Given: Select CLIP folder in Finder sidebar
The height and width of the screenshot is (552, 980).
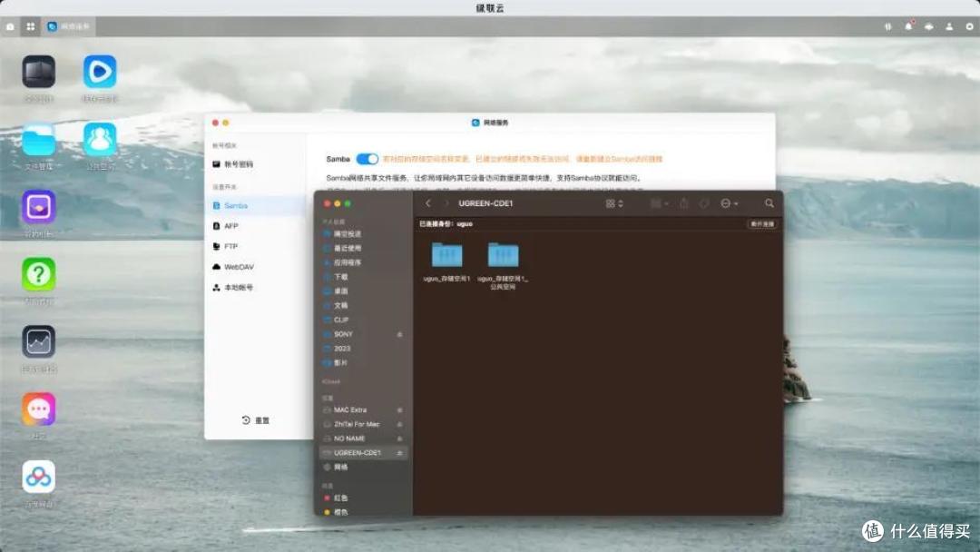Looking at the screenshot, I should [x=364, y=320].
